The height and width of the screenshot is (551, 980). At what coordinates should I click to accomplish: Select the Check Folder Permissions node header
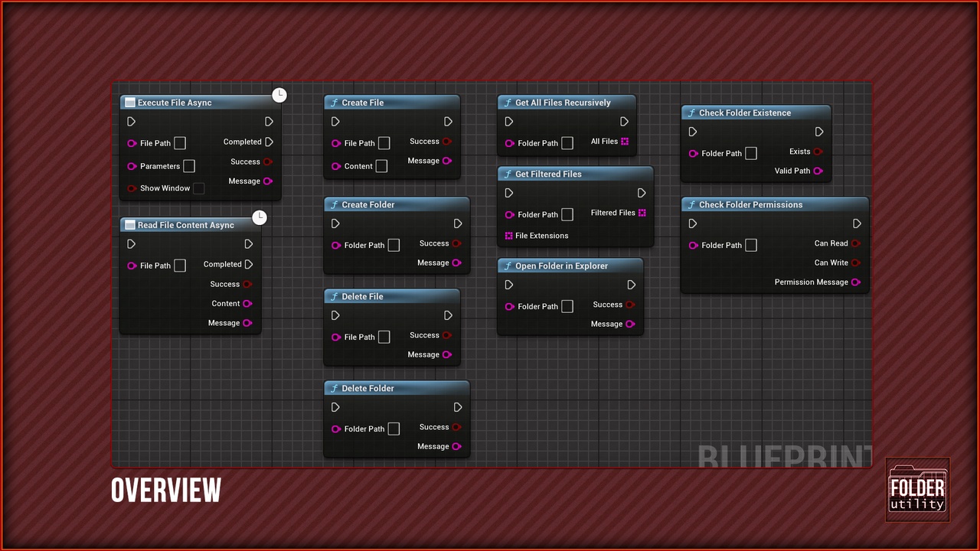click(x=775, y=204)
